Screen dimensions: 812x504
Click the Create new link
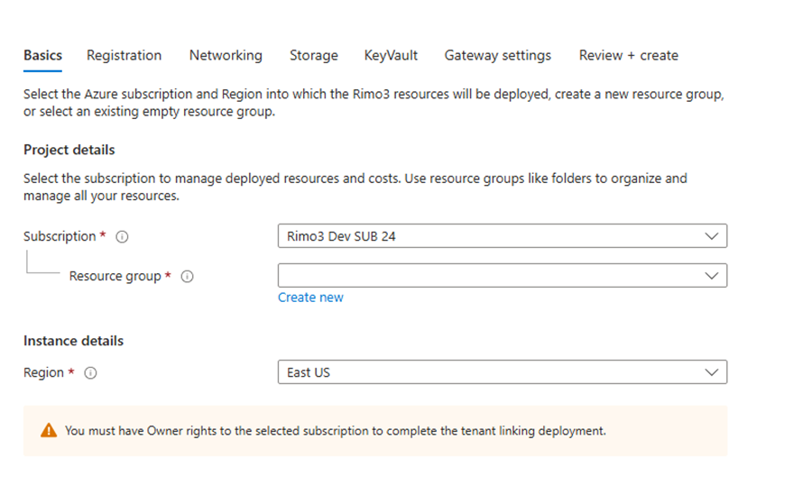(310, 298)
